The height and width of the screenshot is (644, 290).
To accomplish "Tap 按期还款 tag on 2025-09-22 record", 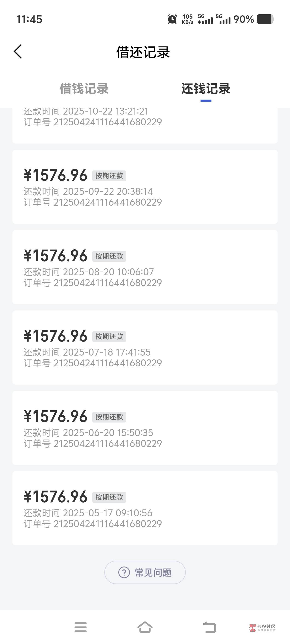I will 109,176.
